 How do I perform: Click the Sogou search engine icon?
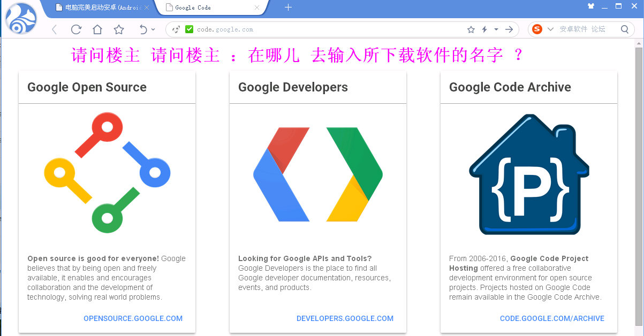point(537,29)
